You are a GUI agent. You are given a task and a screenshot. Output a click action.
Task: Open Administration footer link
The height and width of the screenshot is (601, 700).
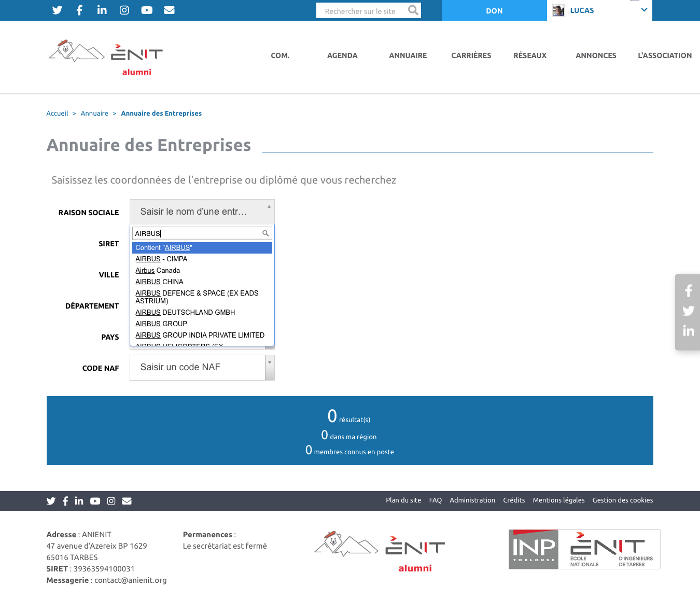click(472, 500)
